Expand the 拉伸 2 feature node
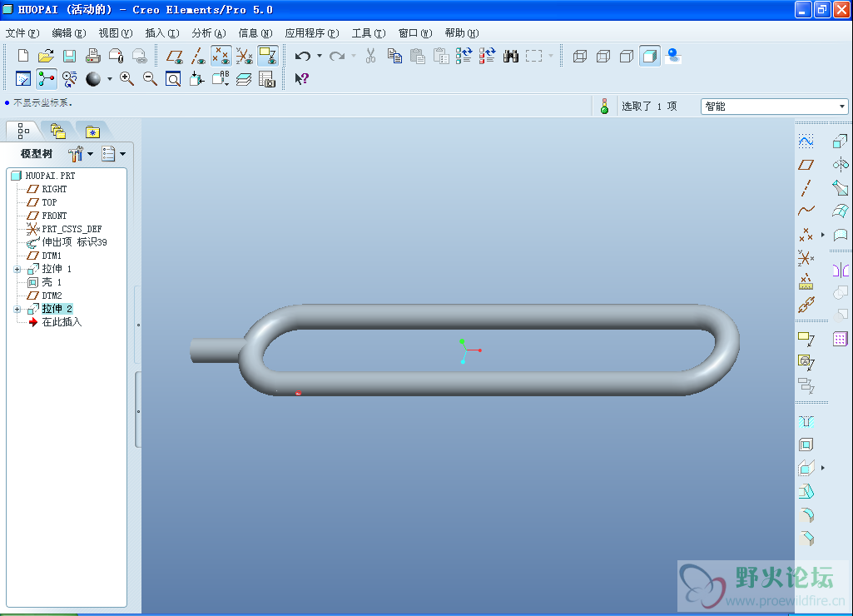Viewport: 853px width, 616px height. (x=17, y=309)
